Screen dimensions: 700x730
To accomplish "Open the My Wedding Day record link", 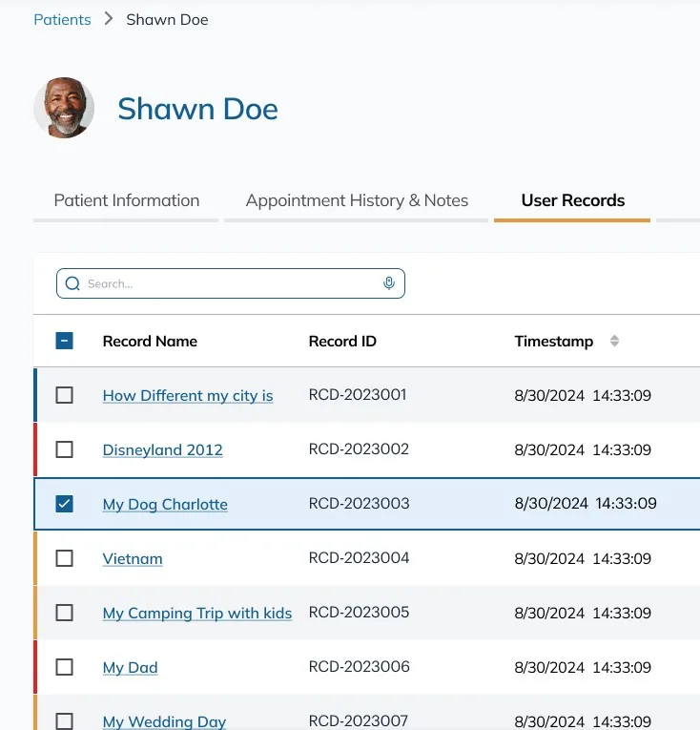I will point(164,721).
